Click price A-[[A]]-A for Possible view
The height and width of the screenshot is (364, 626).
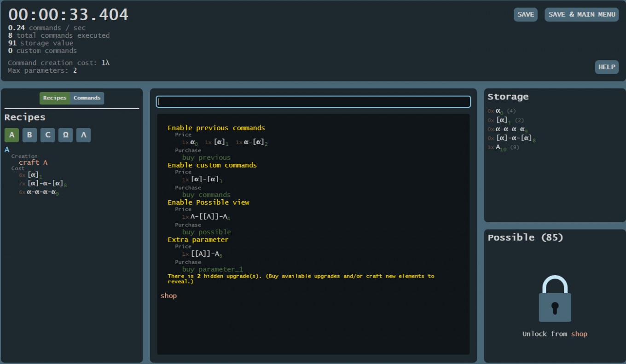point(206,216)
